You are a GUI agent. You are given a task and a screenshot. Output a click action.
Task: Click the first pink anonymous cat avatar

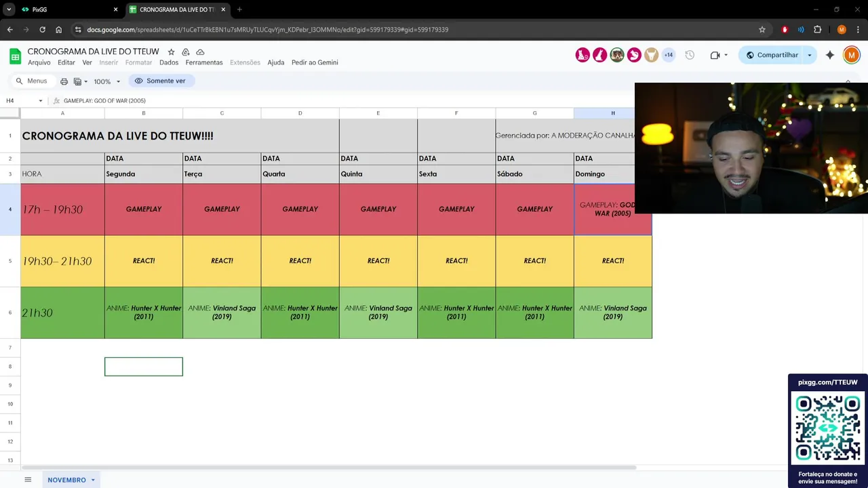point(583,55)
